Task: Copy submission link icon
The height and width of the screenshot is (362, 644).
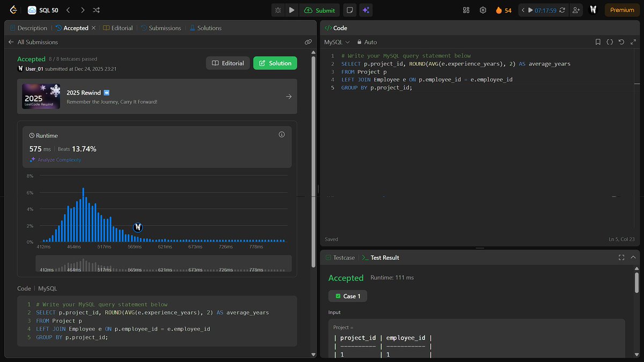Action: click(x=308, y=42)
